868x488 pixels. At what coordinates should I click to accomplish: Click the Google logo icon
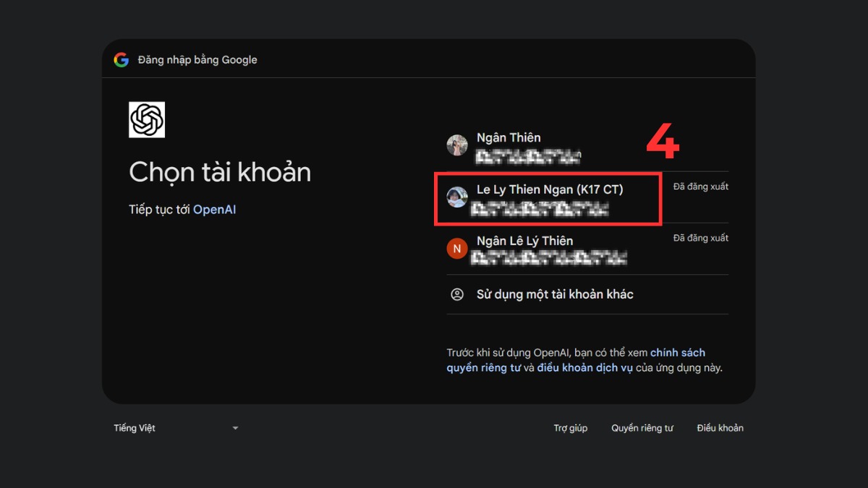pos(121,60)
